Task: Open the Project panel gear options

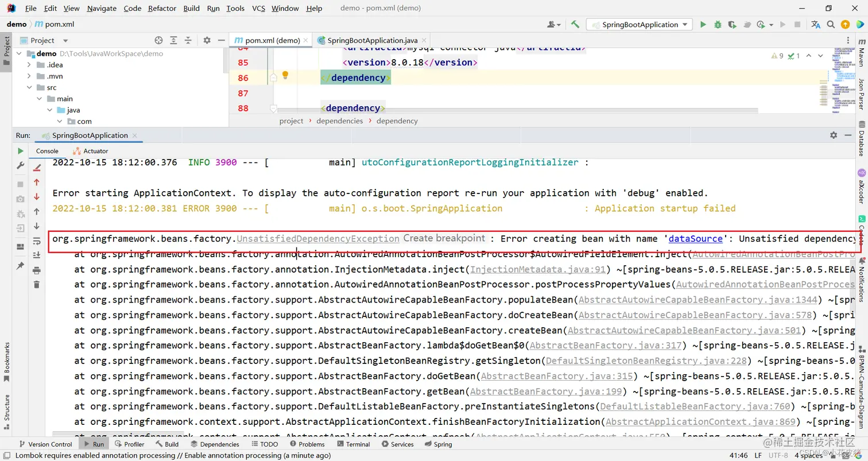Action: 207,40
